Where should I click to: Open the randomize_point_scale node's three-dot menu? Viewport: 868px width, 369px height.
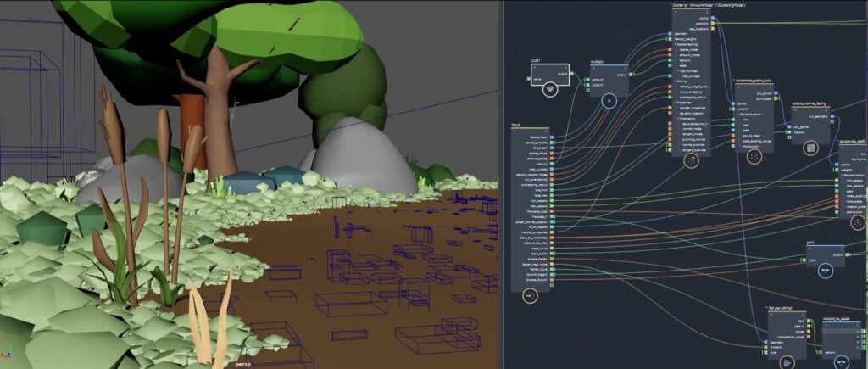(x=770, y=87)
